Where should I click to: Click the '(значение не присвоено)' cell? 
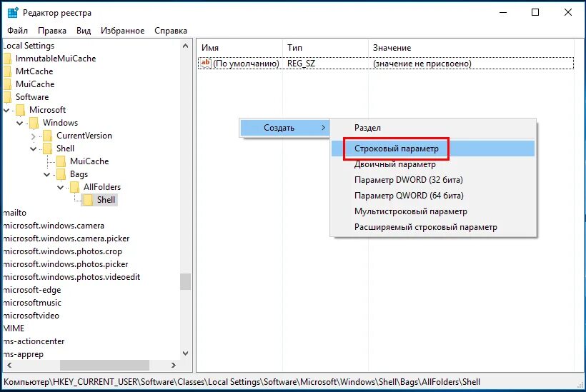click(422, 64)
